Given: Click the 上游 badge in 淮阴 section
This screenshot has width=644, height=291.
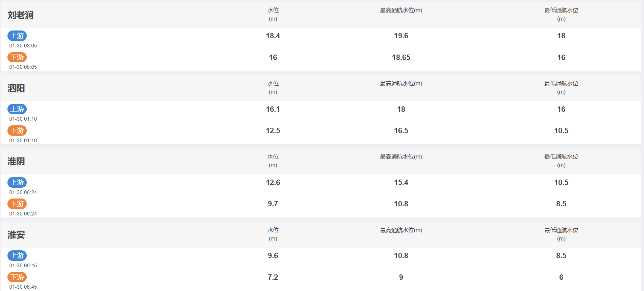Looking at the screenshot, I should pos(17,182).
